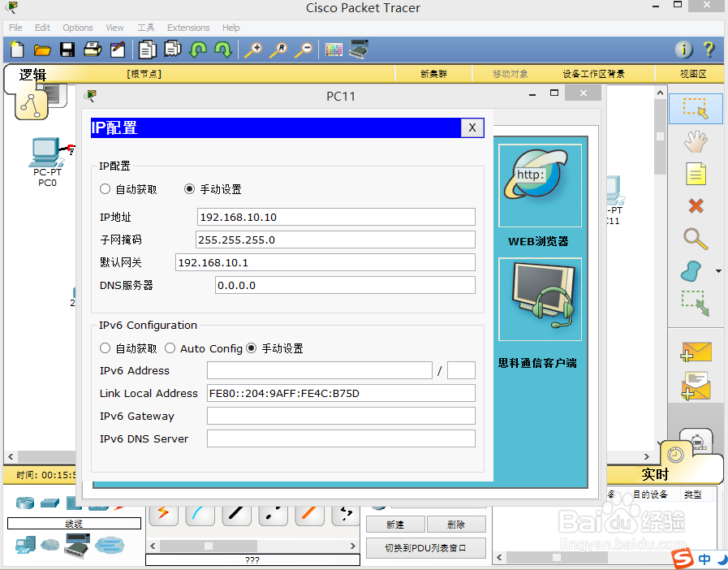Click the Zoom Out magnifier icon
The width and height of the screenshot is (728, 570).
click(x=304, y=50)
